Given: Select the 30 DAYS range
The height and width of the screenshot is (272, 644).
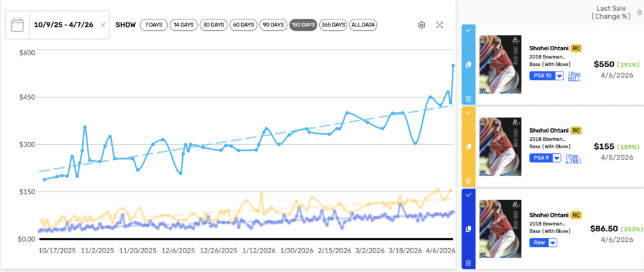Looking at the screenshot, I should coord(213,25).
